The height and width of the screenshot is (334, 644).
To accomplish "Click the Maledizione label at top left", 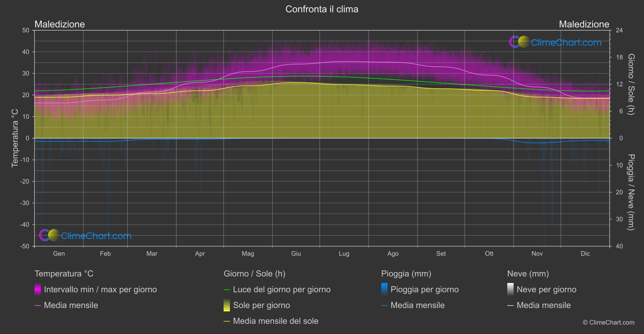I will tap(59, 24).
